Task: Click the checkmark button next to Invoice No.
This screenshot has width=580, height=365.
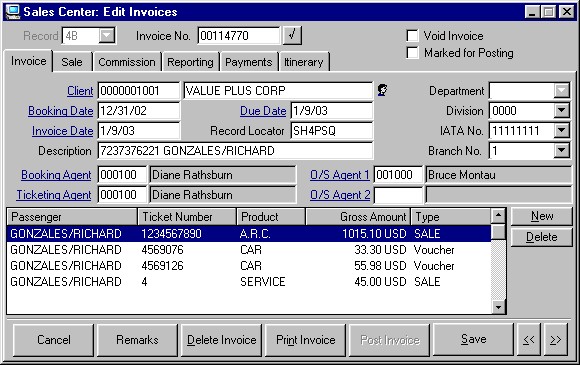Action: point(292,36)
